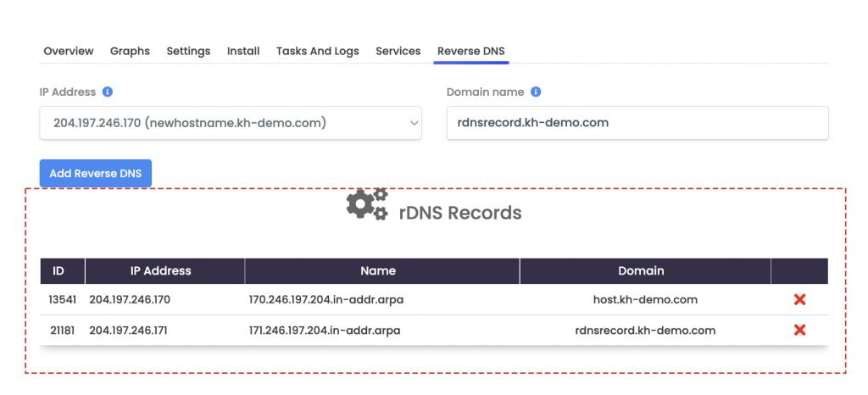Image resolution: width=868 pixels, height=395 pixels.
Task: Click the 204.197.246.171 table cell
Action: tap(129, 331)
